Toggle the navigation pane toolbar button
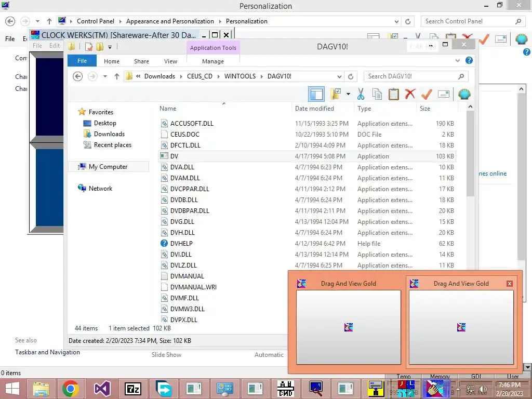This screenshot has width=532, height=399. (x=316, y=94)
